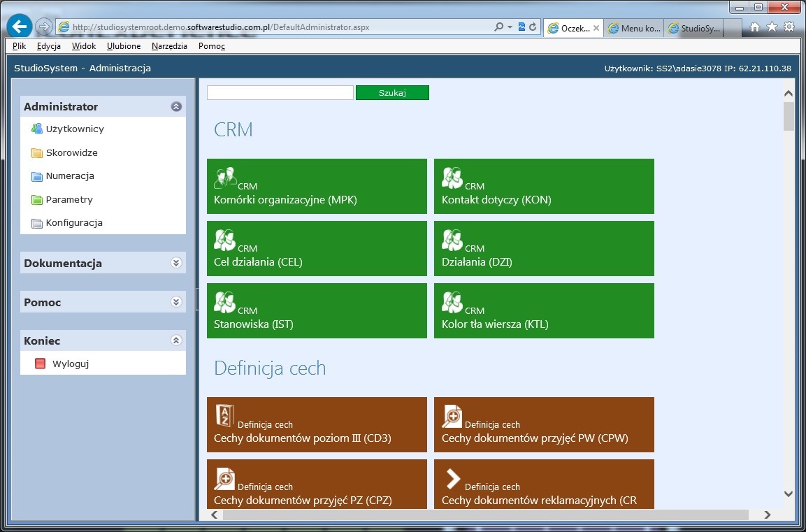Expand the Pomoc panel section
Viewport: 806px width, 532px height.
(176, 302)
